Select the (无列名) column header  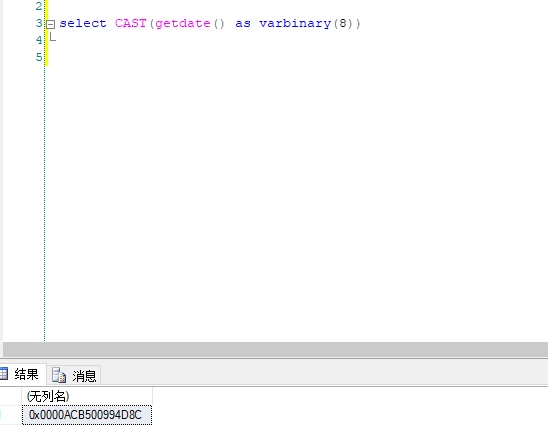point(87,396)
